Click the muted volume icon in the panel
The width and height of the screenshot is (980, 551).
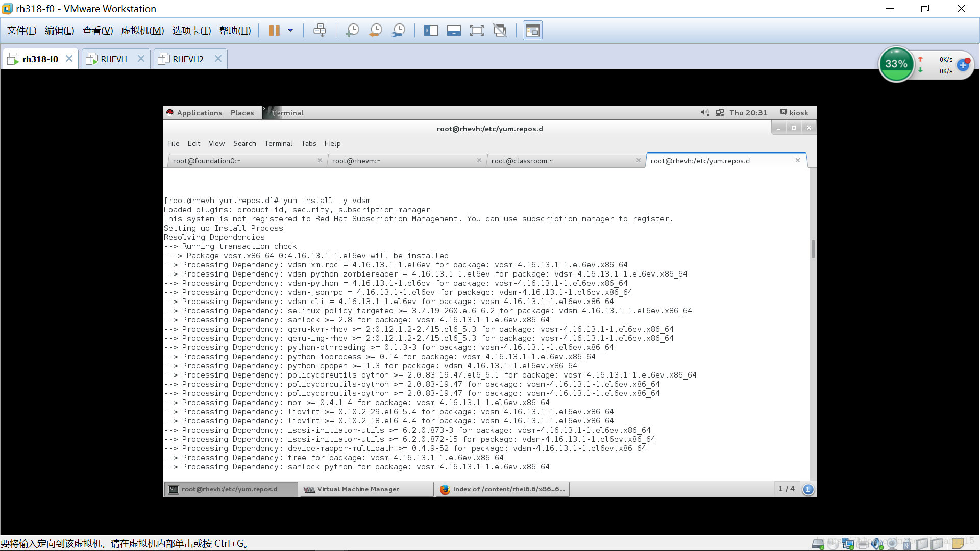tap(705, 113)
